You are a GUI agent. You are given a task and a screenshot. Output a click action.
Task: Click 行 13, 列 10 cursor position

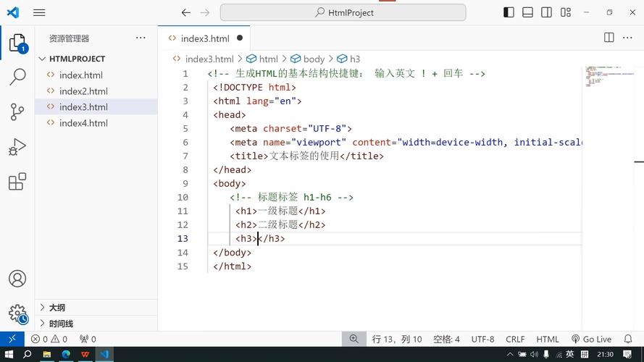[397, 339]
